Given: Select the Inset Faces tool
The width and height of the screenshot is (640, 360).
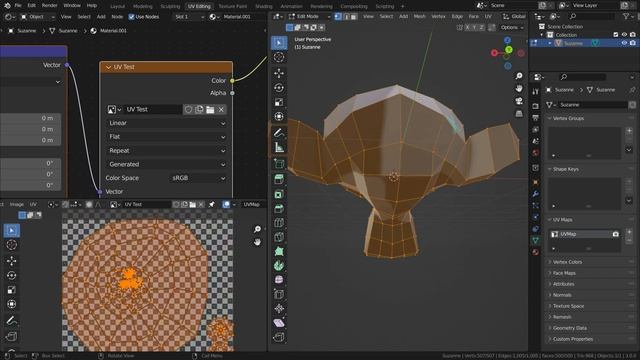Looking at the screenshot, I should tap(279, 194).
